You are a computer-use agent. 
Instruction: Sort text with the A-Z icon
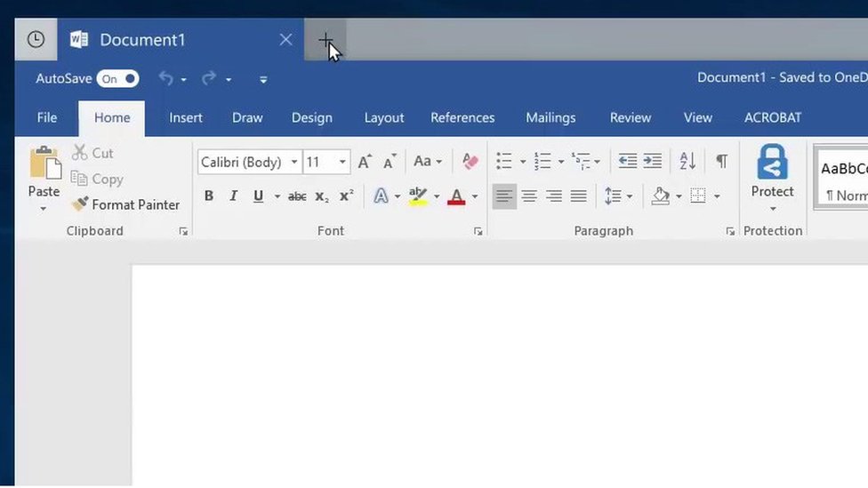(687, 162)
